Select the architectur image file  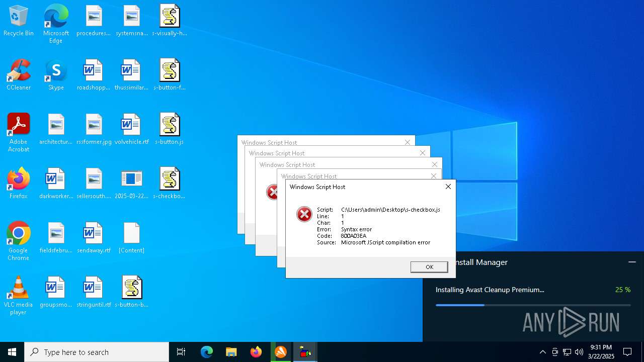[56, 130]
